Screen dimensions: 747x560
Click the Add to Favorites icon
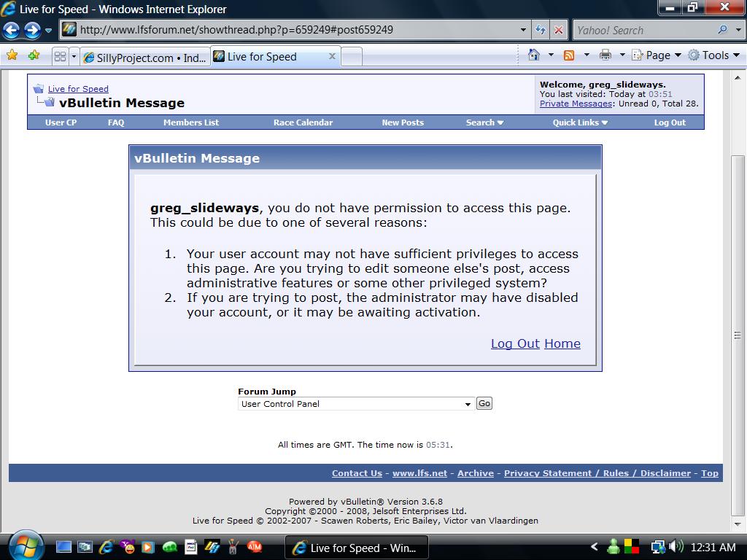[34, 55]
